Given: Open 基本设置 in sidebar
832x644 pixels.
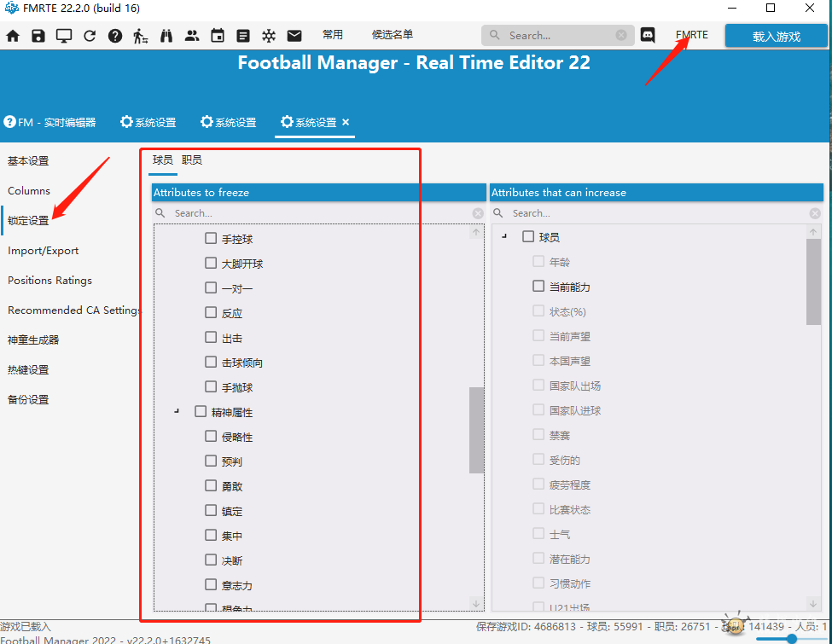Looking at the screenshot, I should pos(28,160).
